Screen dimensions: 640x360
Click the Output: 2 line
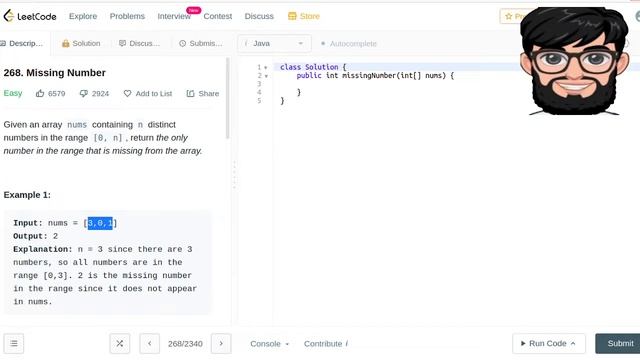[x=36, y=236]
